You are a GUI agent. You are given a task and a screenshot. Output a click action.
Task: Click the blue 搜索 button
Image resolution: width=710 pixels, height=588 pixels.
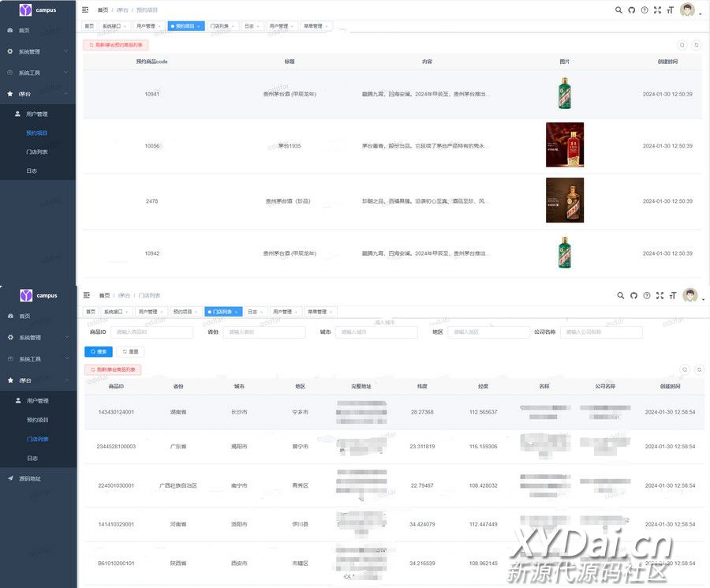pyautogui.click(x=99, y=351)
